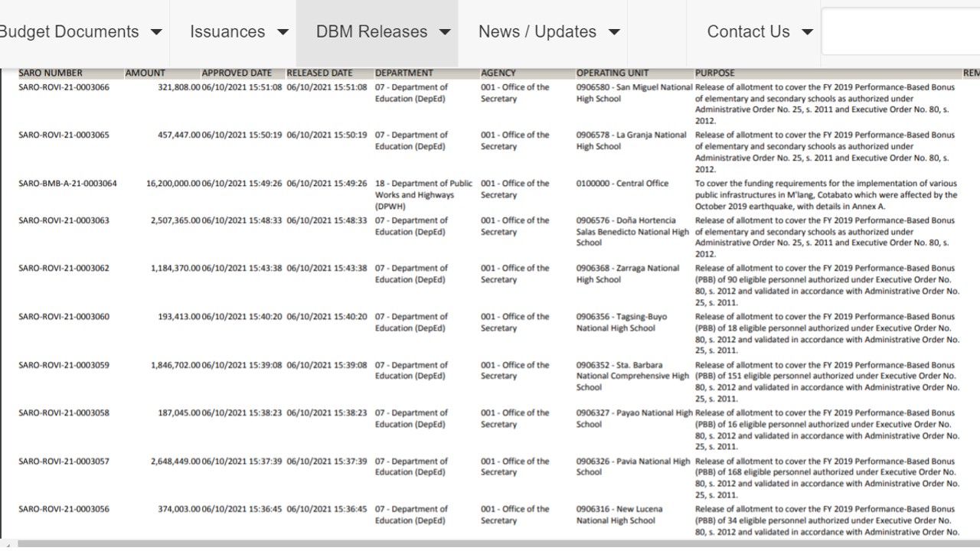Click New Lucena National High School cell
This screenshot has height=551, width=980.
619,514
